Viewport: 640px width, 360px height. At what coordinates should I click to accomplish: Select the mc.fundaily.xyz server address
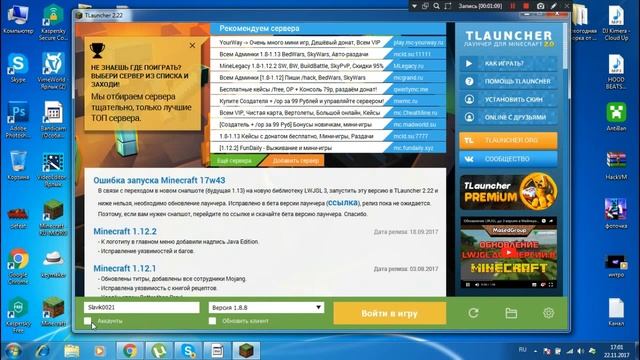413,148
